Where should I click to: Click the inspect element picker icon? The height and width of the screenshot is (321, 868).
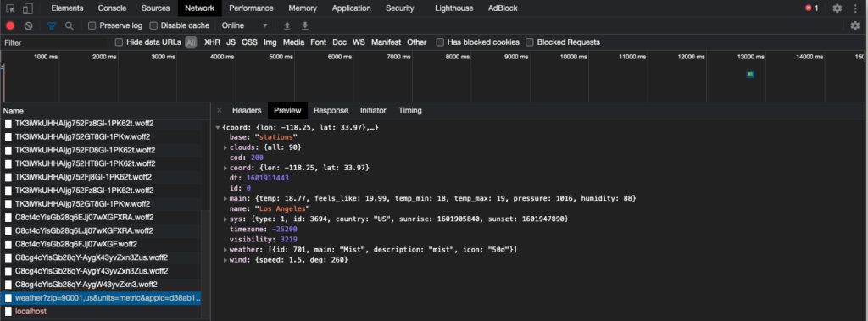(10, 8)
